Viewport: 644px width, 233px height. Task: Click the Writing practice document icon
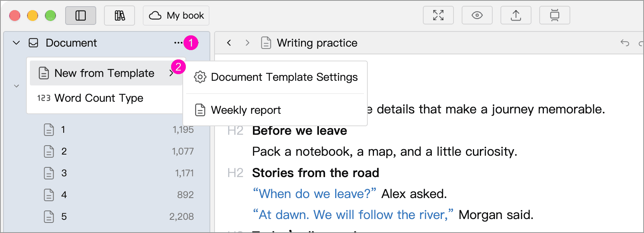[266, 43]
